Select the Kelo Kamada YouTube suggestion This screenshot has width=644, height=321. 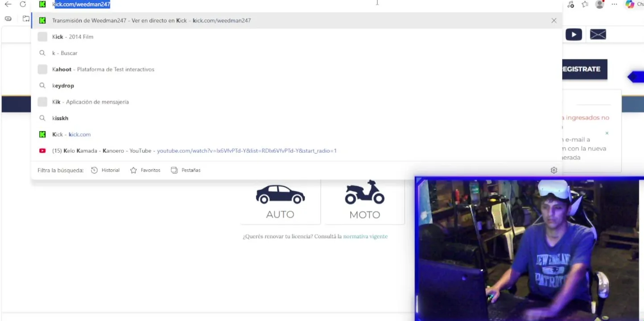point(297,151)
